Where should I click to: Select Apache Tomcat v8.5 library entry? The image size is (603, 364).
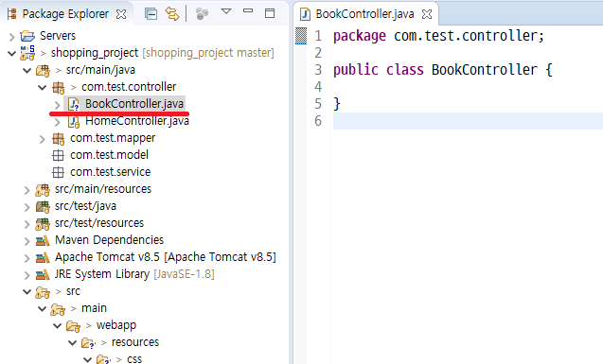click(166, 257)
